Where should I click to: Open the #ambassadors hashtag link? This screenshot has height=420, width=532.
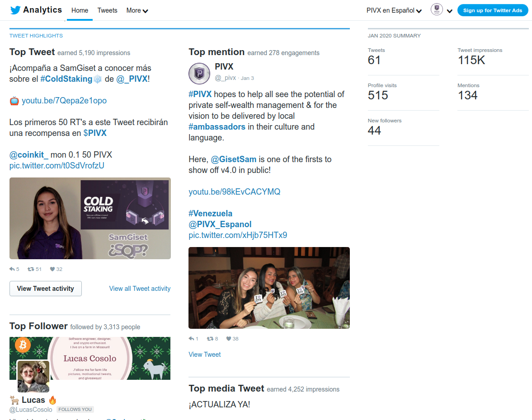point(217,127)
